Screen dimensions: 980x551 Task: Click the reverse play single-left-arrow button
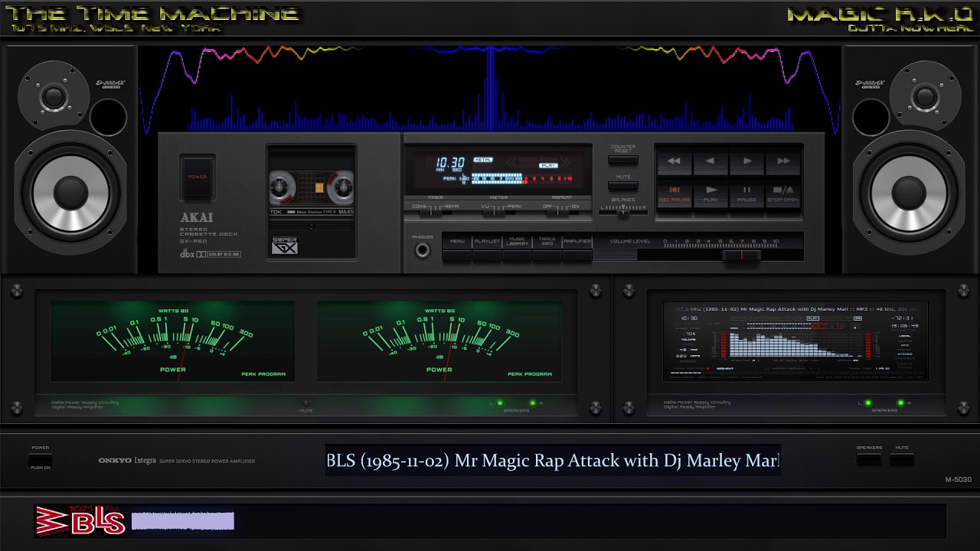point(710,161)
